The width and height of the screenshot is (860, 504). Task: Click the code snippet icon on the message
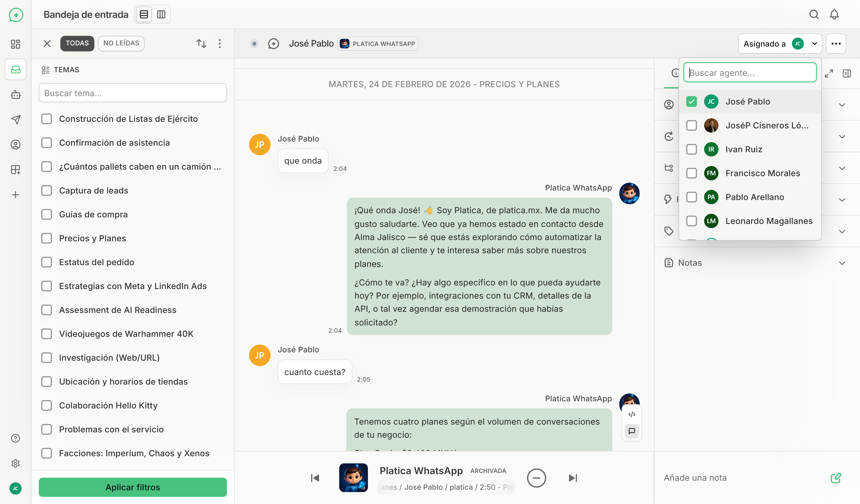tap(632, 415)
